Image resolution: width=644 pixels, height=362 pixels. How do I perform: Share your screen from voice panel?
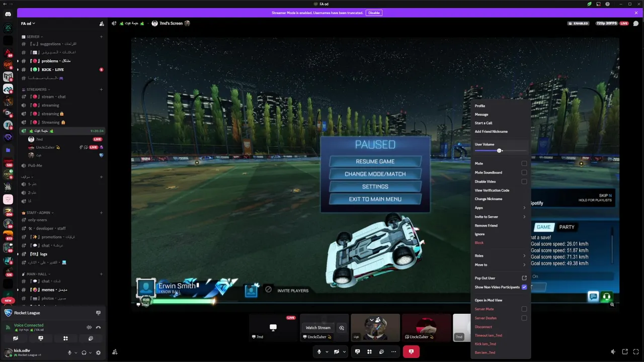pos(41,338)
